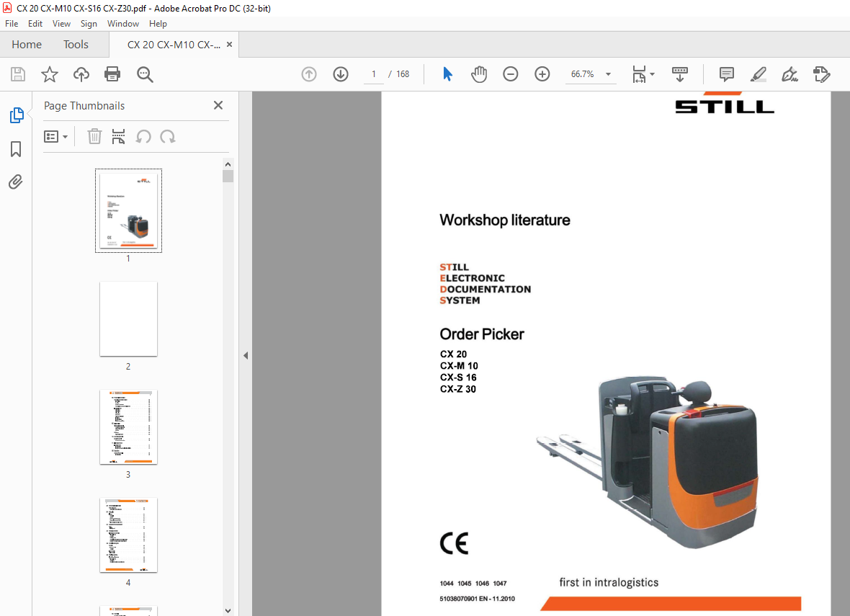This screenshot has width=850, height=616.
Task: Open the Sign menu
Action: click(89, 23)
